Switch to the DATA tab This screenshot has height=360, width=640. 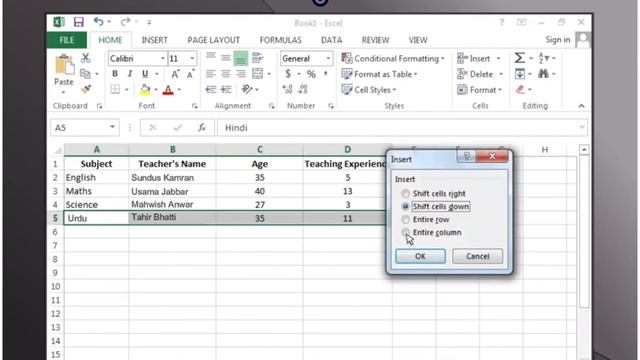[331, 40]
